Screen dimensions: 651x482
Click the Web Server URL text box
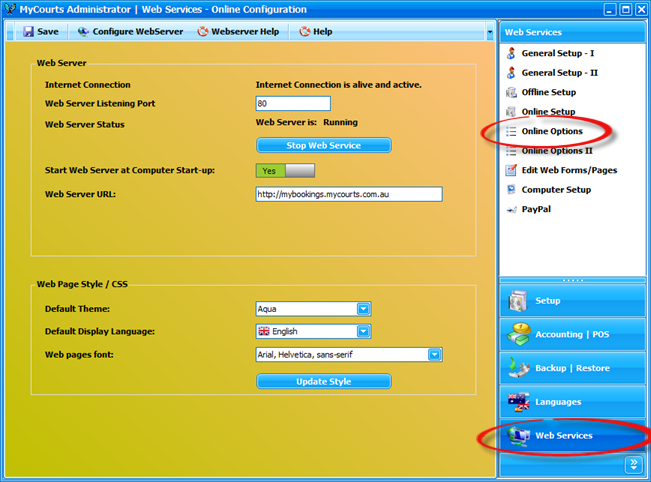pyautogui.click(x=348, y=194)
